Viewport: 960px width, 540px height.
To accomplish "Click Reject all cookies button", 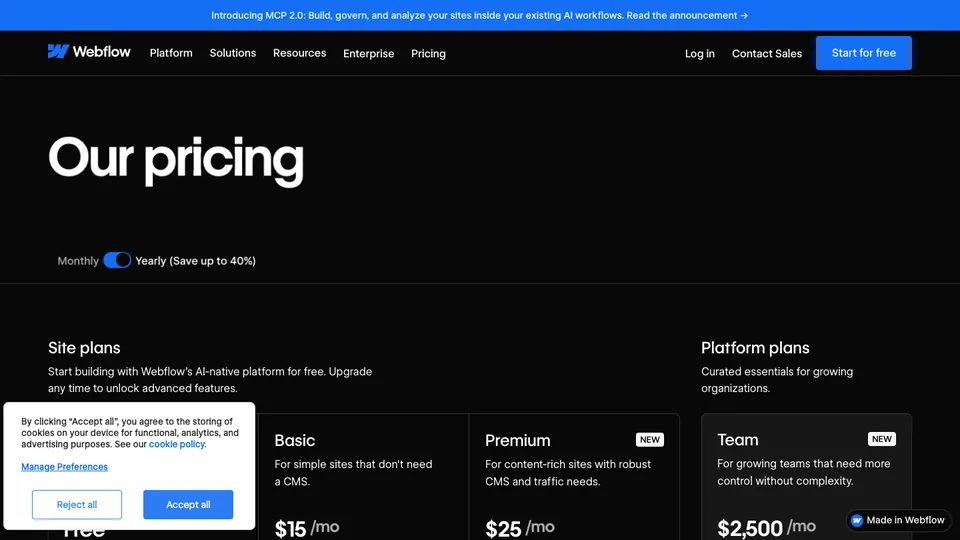I will click(77, 504).
